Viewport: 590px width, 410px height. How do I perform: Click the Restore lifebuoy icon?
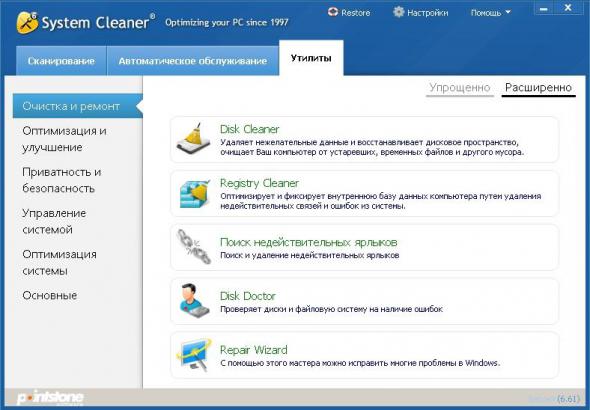click(x=333, y=12)
